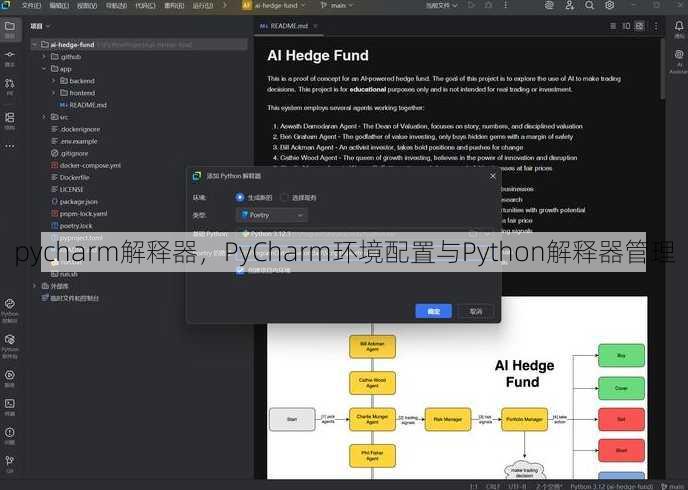688x490 pixels.
Task: Open the Code menu
Action: point(145,6)
